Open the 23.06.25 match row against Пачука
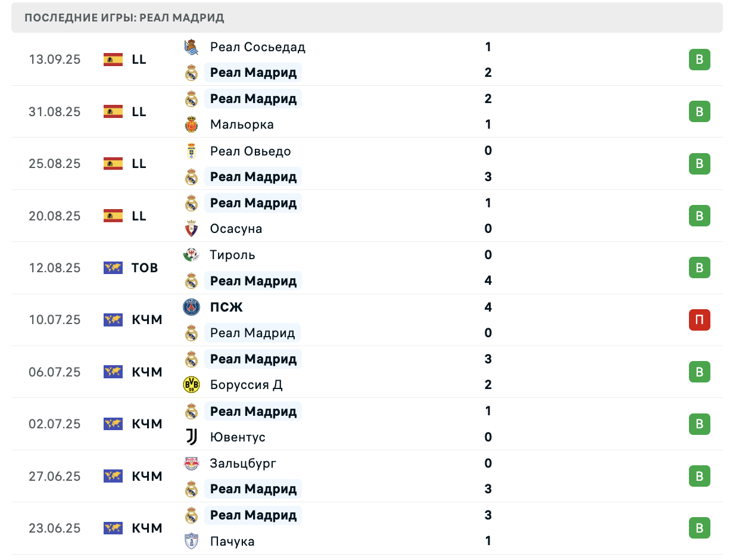736x560 pixels. [367, 528]
